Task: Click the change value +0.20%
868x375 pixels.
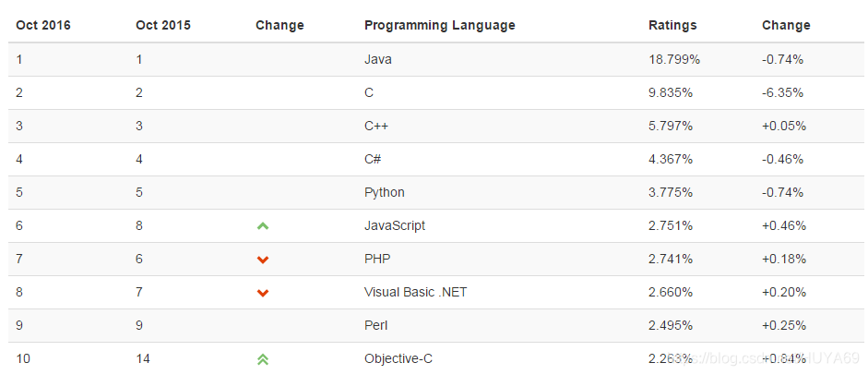Action: (784, 292)
